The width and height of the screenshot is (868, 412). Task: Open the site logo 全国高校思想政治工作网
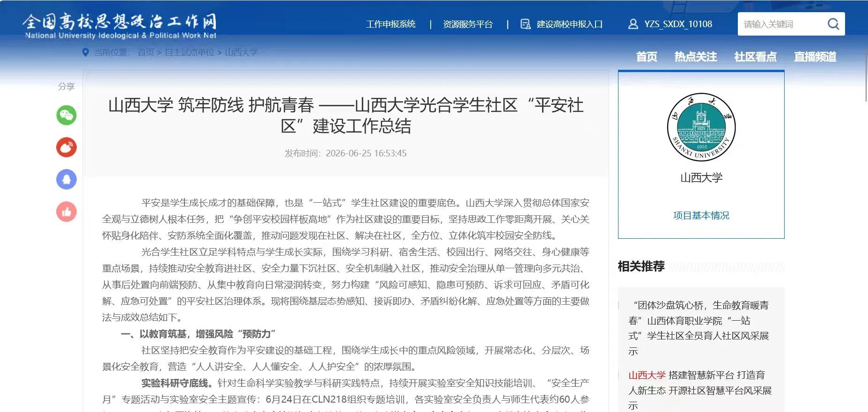120,26
